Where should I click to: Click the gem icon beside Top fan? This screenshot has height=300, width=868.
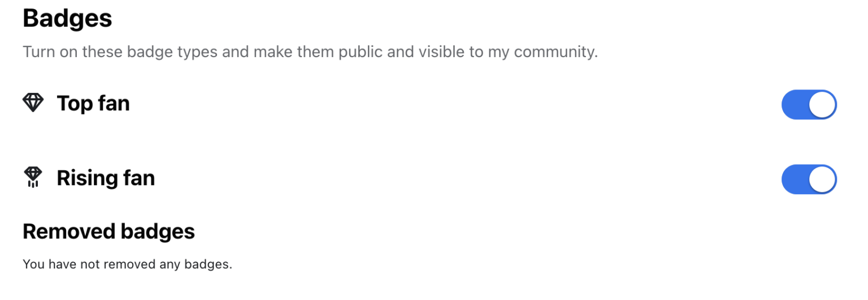click(x=33, y=103)
